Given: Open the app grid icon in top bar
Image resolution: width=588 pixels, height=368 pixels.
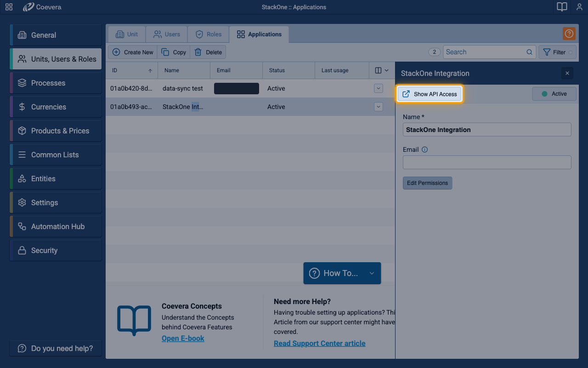Looking at the screenshot, I should 9,7.
